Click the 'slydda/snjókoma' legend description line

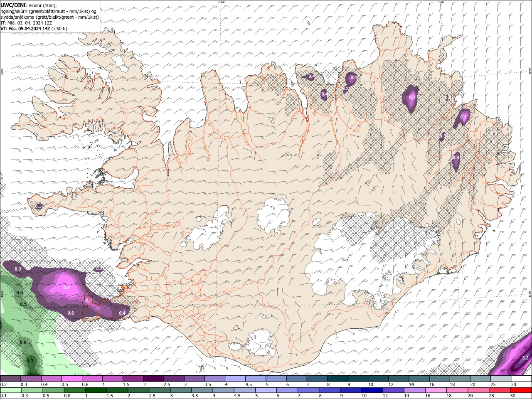coord(49,17)
